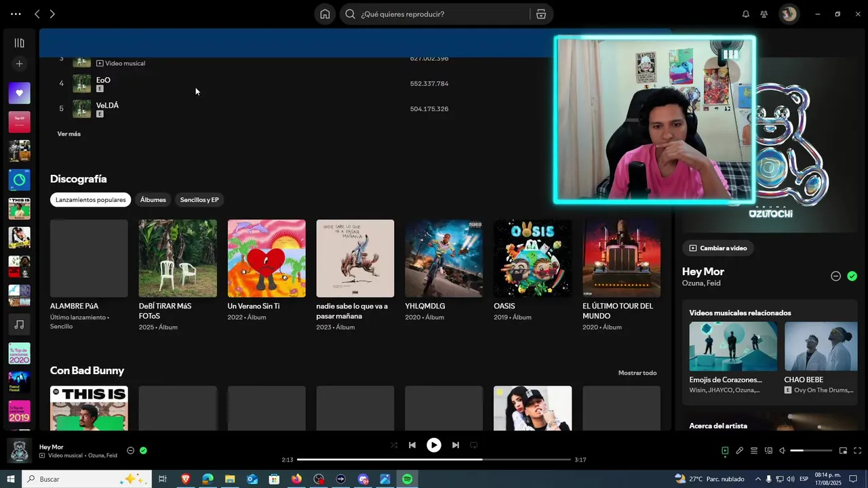Viewport: 868px width, 488px height.
Task: Open Firefox from taskbar
Action: (x=296, y=479)
